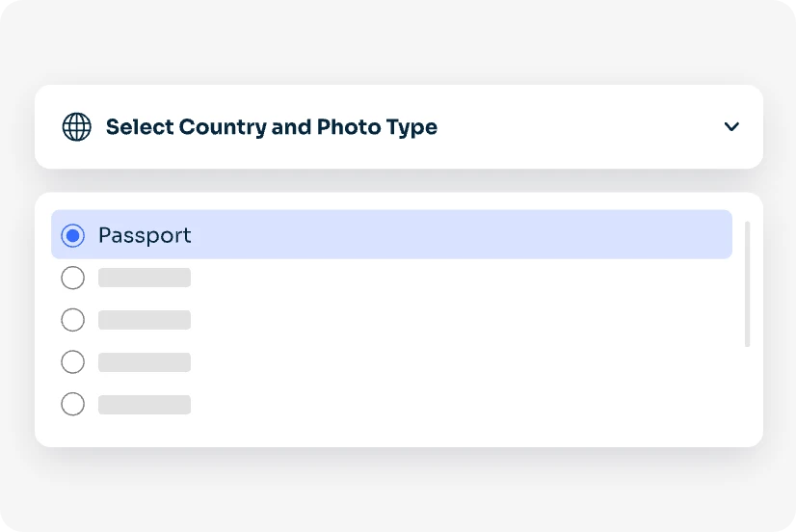Screen dimensions: 796x532
Task: Click empty space in highlighted Passport row
Action: (463, 235)
